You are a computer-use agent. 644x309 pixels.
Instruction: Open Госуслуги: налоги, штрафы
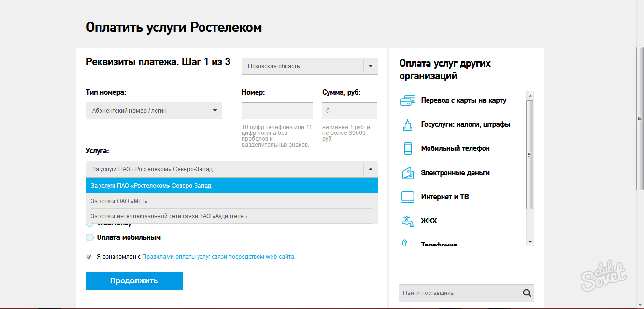466,124
